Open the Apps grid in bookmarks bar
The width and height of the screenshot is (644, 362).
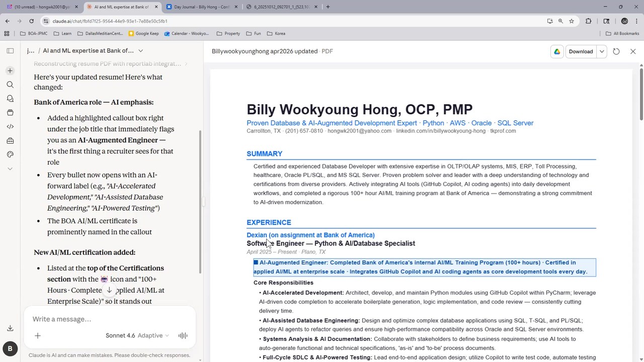[7, 34]
